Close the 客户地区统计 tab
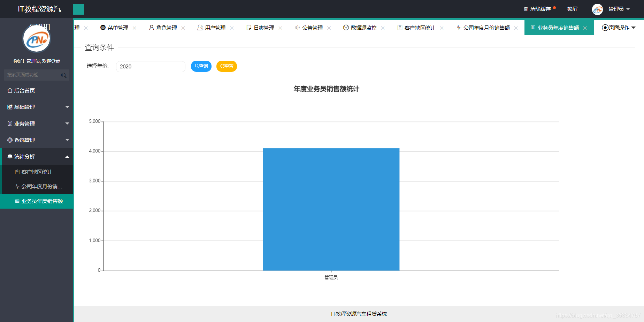This screenshot has height=322, width=644. (442, 28)
